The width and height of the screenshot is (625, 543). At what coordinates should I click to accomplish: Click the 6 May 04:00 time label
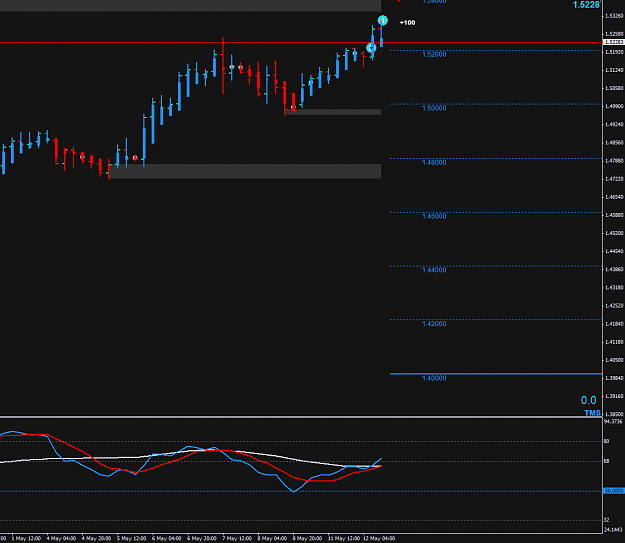tap(167, 539)
